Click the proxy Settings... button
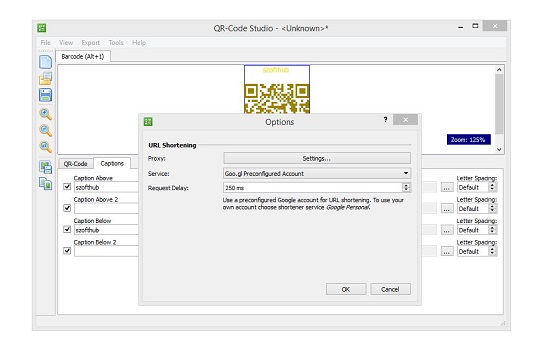The width and height of the screenshot is (550, 360). coord(317,158)
